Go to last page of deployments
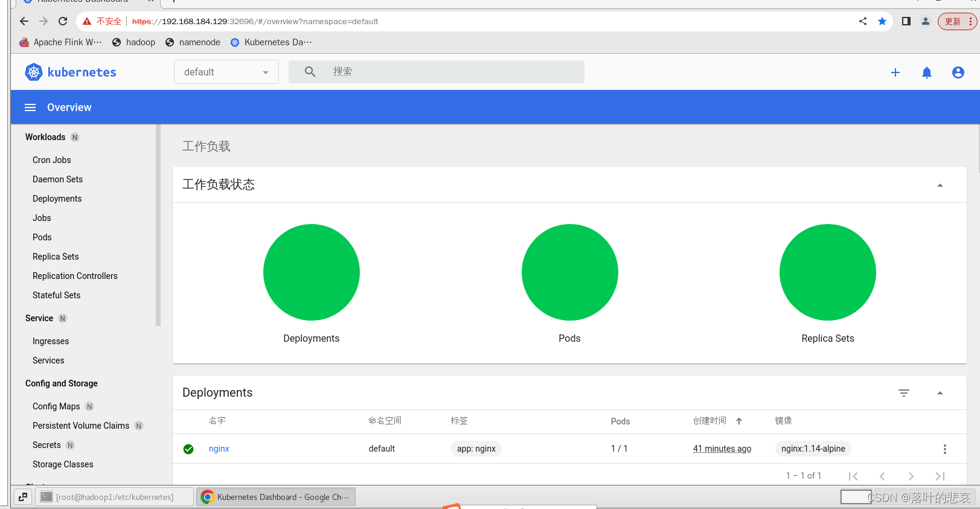This screenshot has height=509, width=980. pyautogui.click(x=940, y=476)
